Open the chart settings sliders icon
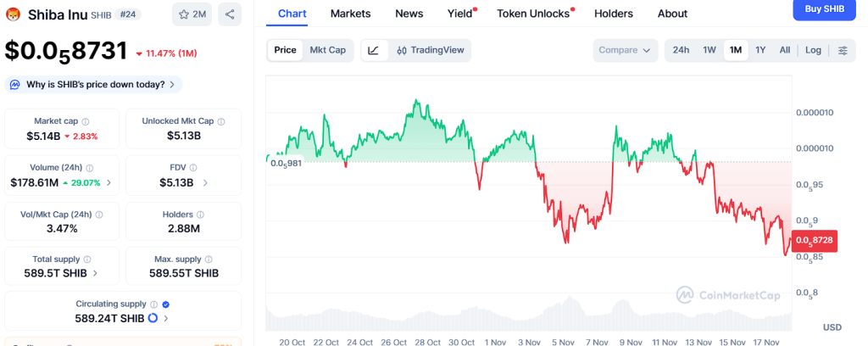 click(843, 50)
